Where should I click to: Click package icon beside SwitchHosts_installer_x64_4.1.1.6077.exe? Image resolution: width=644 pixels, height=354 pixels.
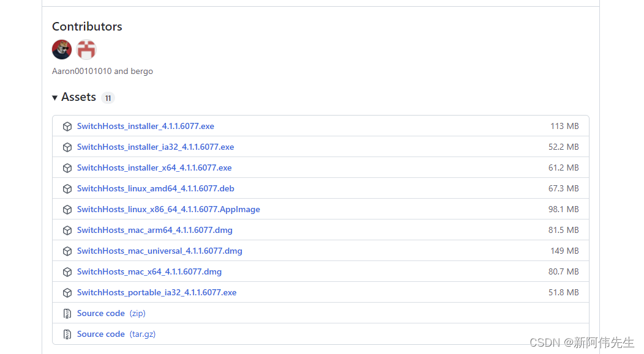coord(67,168)
